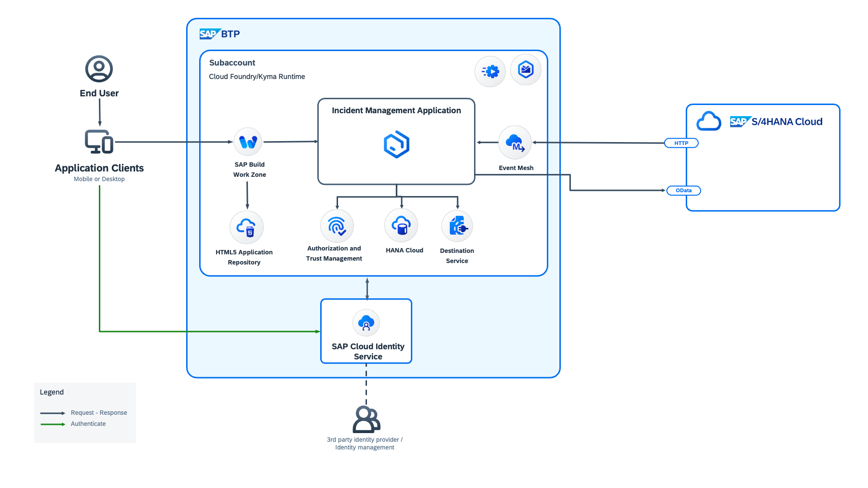The height and width of the screenshot is (488, 868).
Task: Click the SAP BTP logo
Action: pyautogui.click(x=219, y=34)
